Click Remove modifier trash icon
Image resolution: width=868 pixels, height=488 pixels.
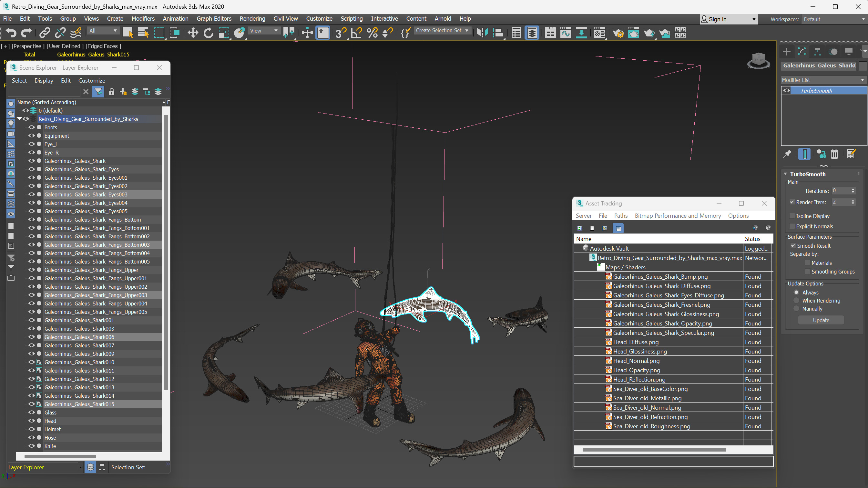(x=834, y=154)
